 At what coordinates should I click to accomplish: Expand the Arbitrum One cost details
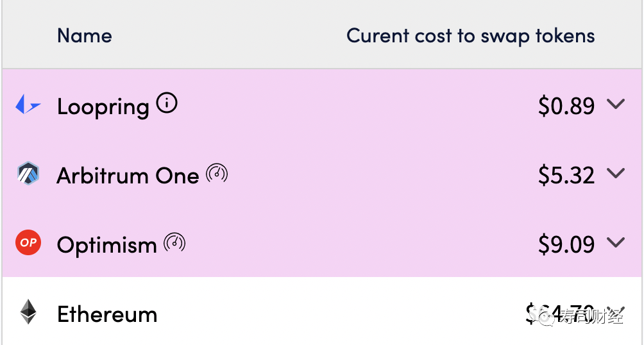(x=615, y=173)
